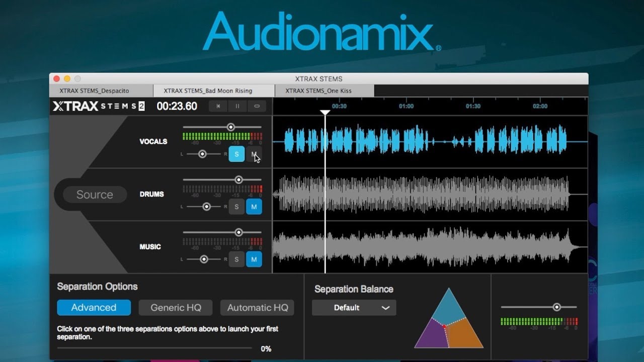Close the XTRAX STEMS window
This screenshot has height=362, width=644.
coord(56,78)
